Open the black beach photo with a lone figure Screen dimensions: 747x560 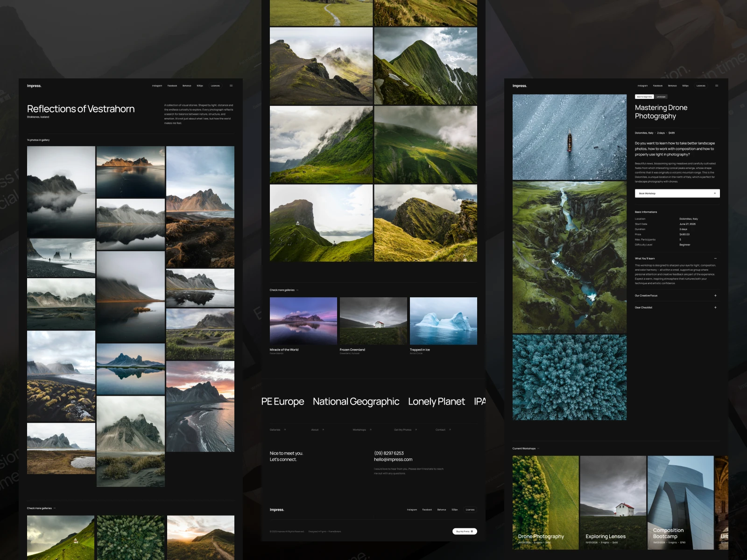pyautogui.click(x=61, y=258)
